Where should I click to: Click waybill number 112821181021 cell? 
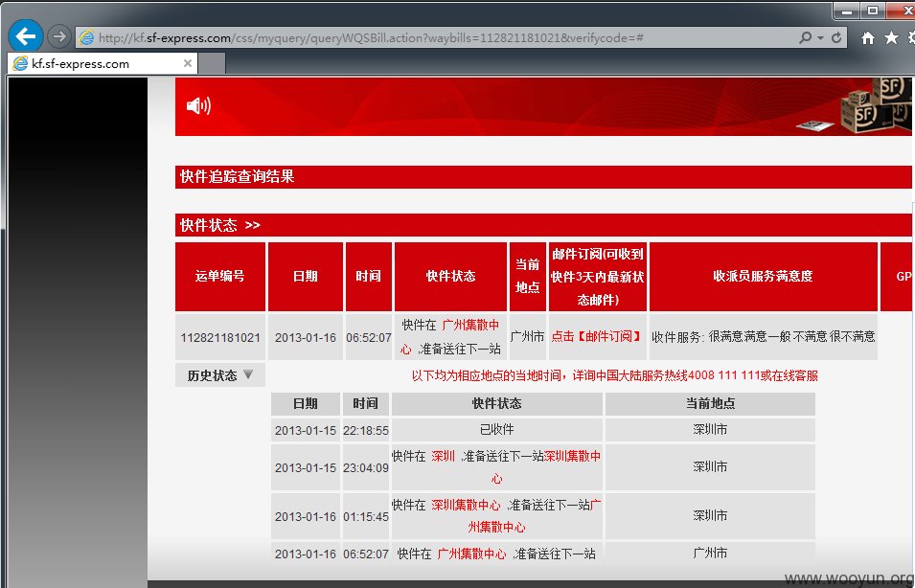coord(220,337)
